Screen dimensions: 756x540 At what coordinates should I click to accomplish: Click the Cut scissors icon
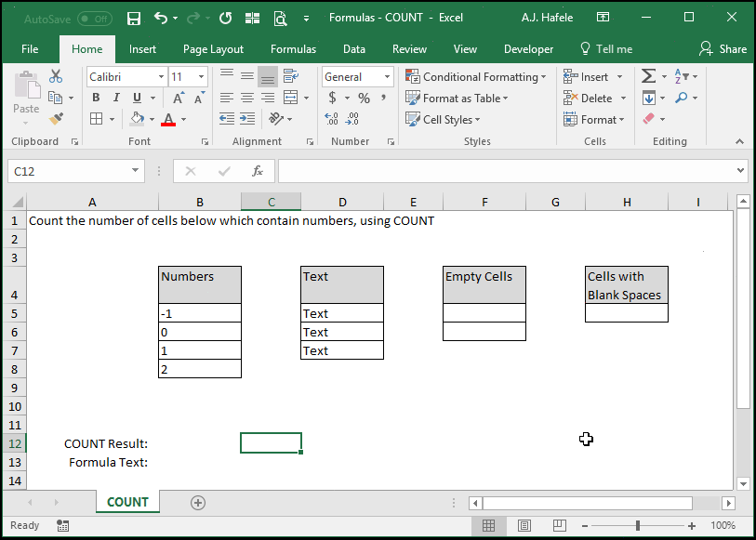(56, 76)
